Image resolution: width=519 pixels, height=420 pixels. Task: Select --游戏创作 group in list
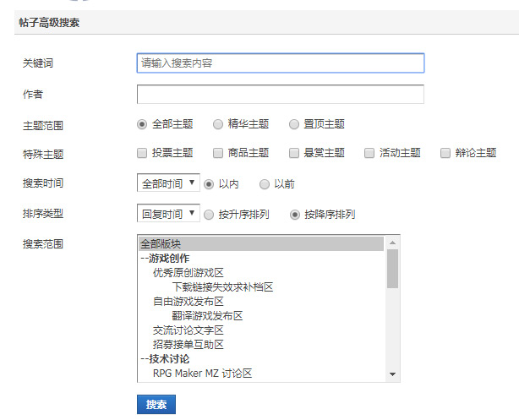(x=261, y=258)
